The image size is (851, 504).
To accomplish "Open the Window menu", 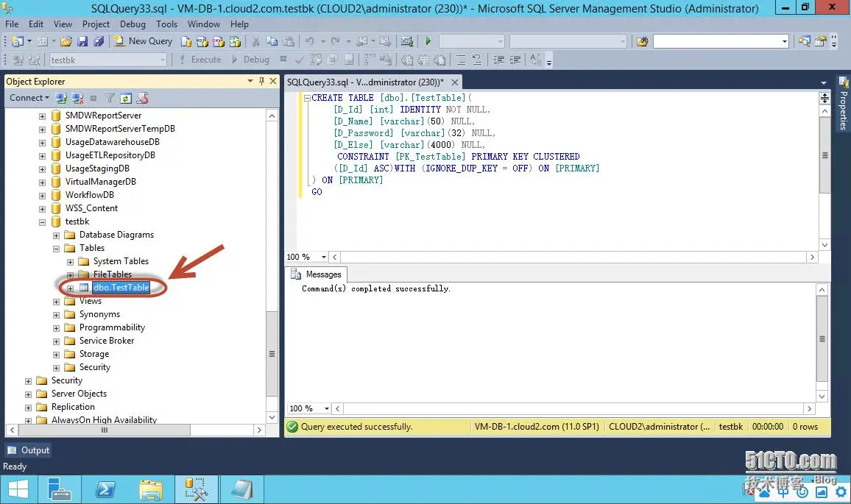I will pyautogui.click(x=203, y=24).
